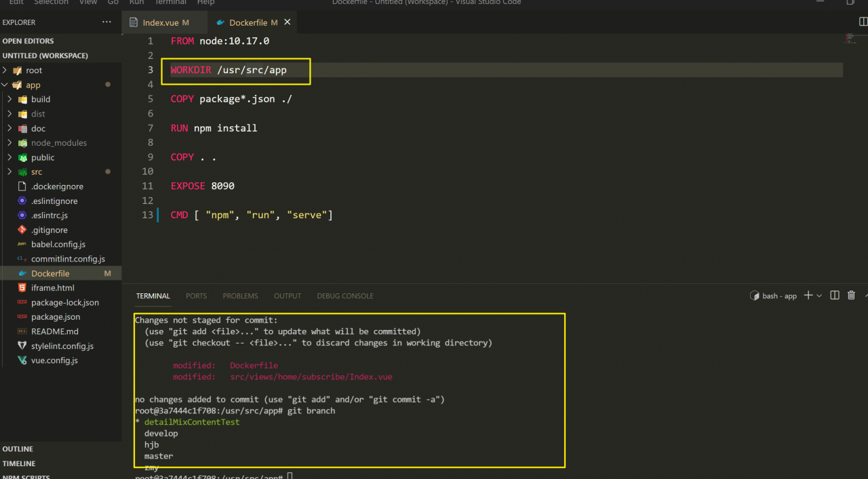The image size is (868, 479).
Task: Open the TERMINAL panel tab
Action: 153,296
